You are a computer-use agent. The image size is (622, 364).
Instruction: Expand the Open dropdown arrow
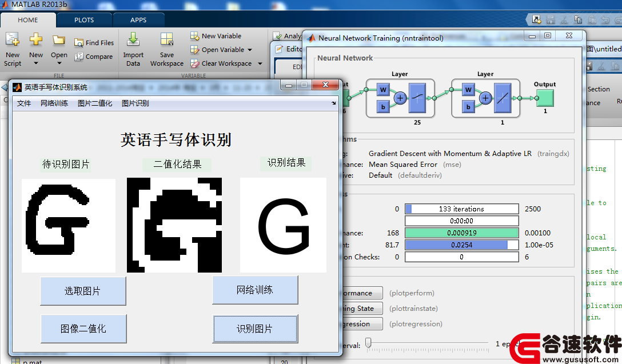59,63
